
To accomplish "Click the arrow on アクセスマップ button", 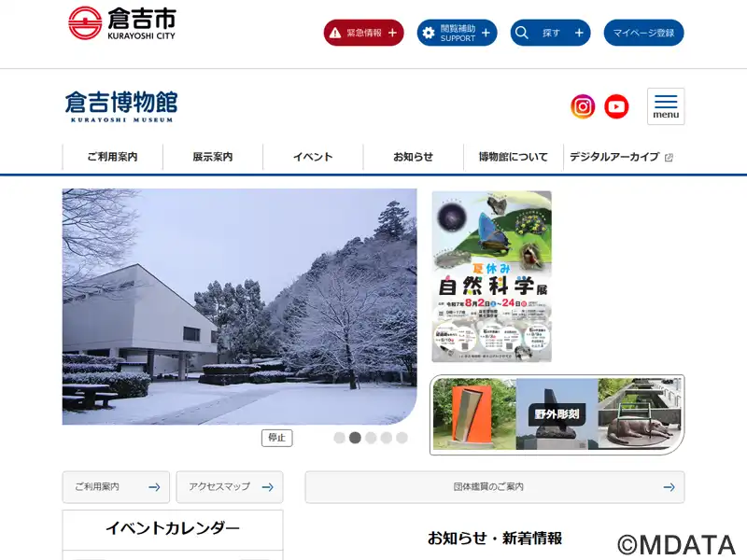I will pos(268,487).
